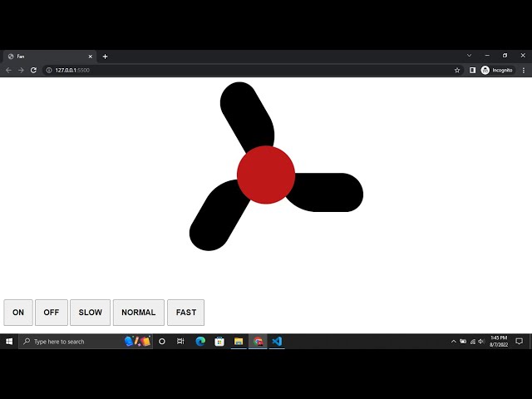Open a new tab with plus button

[x=106, y=57]
